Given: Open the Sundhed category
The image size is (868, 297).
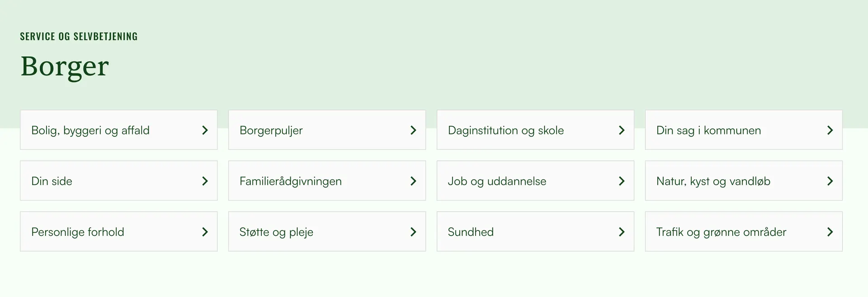Looking at the screenshot, I should tap(471, 232).
